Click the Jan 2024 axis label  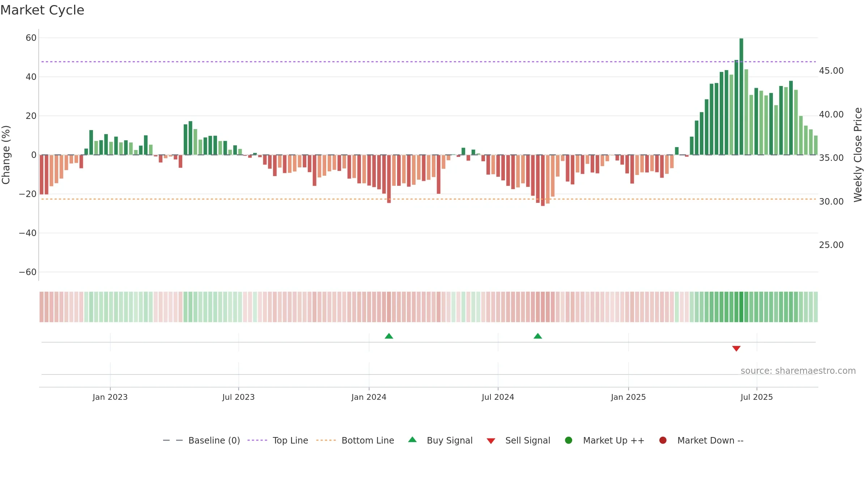(369, 397)
